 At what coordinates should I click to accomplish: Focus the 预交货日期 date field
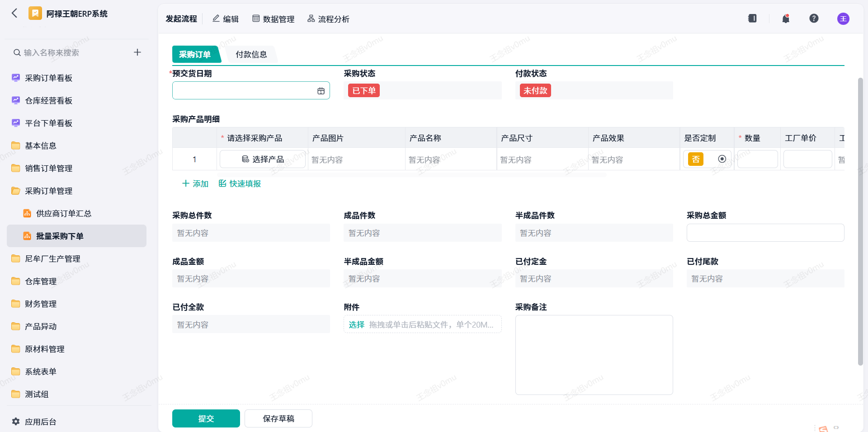tap(251, 90)
